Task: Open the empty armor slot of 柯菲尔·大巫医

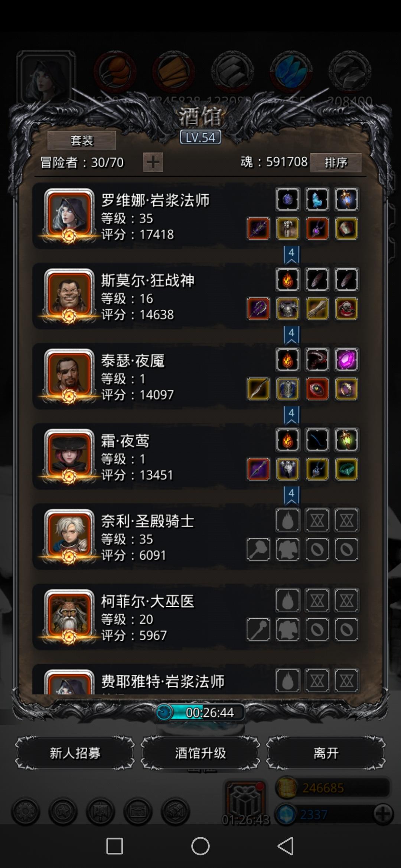Action: click(288, 629)
